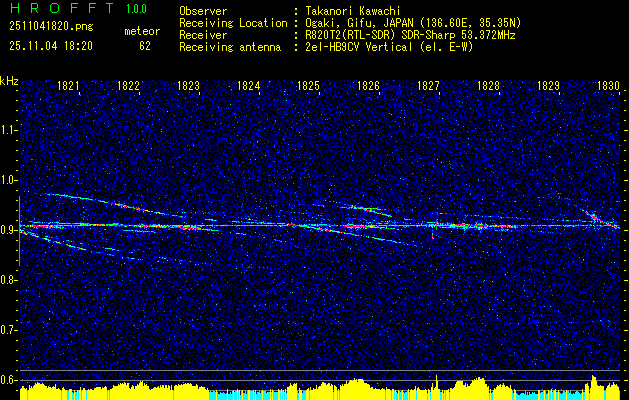Select the Ogaki, Gifu, JAPAN location text
This screenshot has height=400, width=629.
point(413,23)
